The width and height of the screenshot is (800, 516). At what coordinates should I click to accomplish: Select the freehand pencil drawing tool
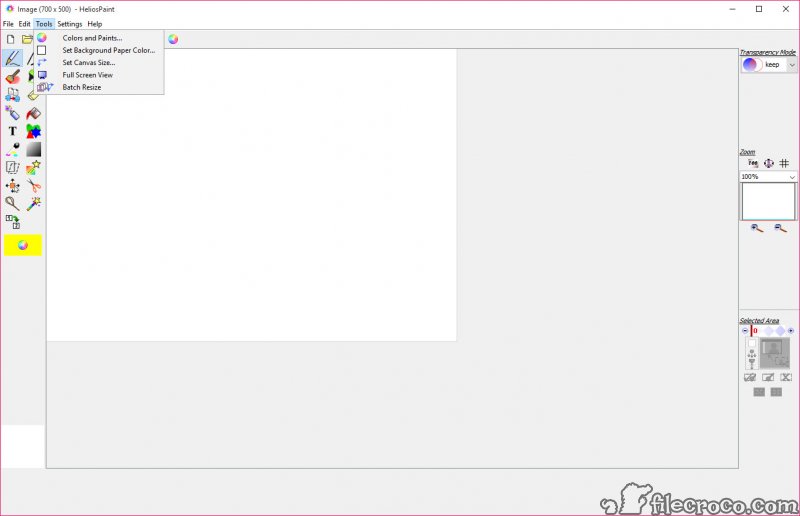[x=12, y=58]
